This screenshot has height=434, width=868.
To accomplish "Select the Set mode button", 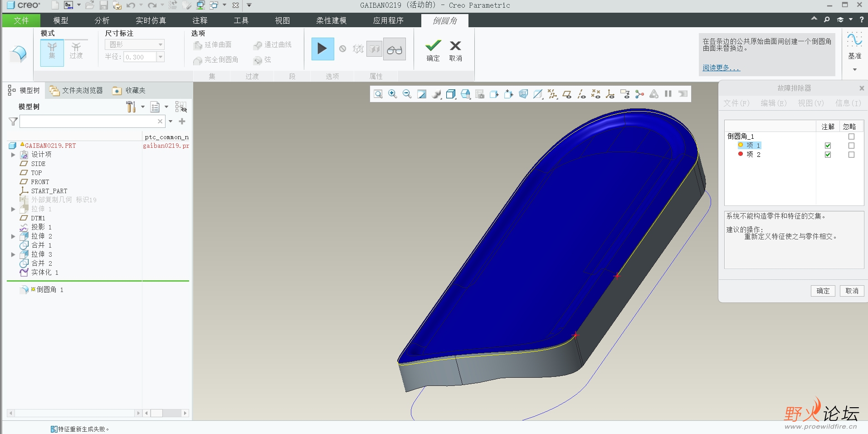I will 52,52.
